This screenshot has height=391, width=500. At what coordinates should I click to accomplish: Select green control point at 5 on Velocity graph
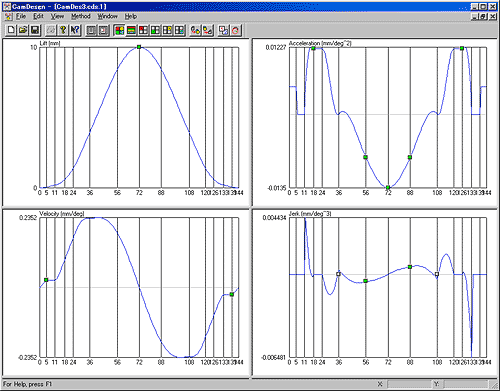(46, 280)
